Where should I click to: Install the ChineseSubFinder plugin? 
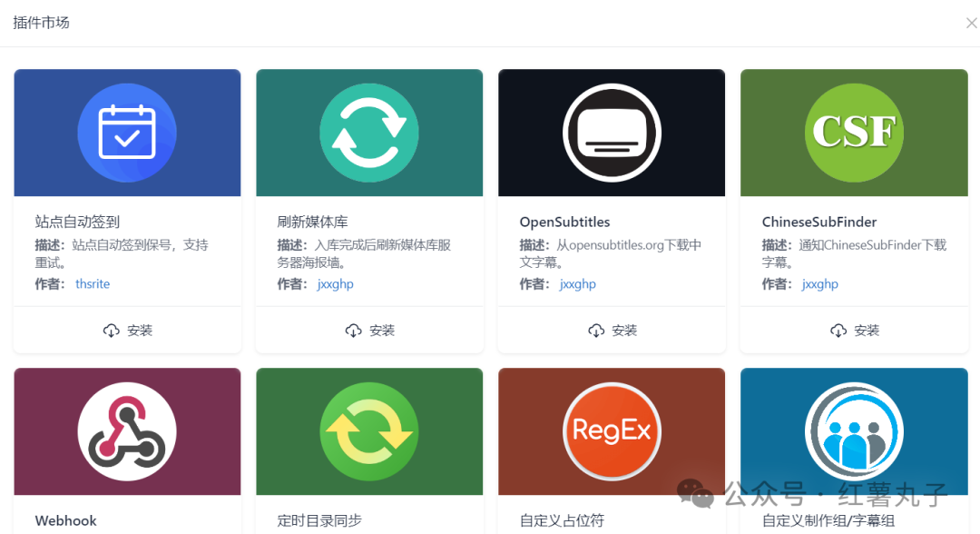point(855,331)
